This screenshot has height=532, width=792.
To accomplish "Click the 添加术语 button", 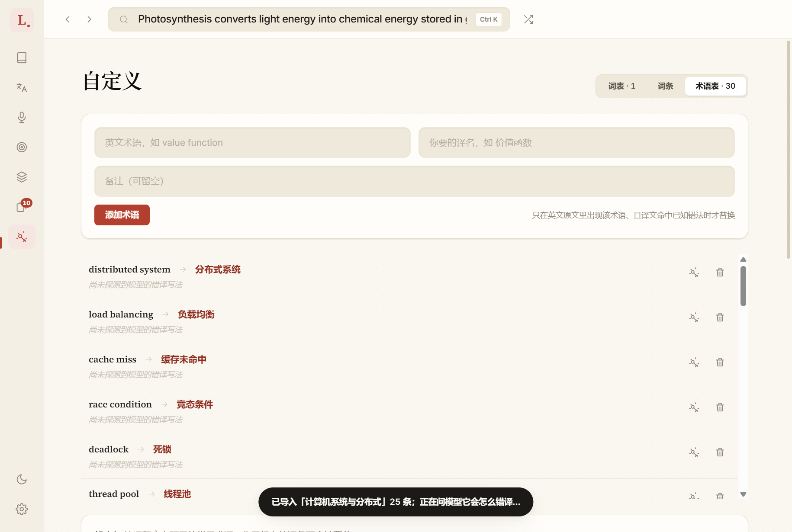I will (122, 215).
